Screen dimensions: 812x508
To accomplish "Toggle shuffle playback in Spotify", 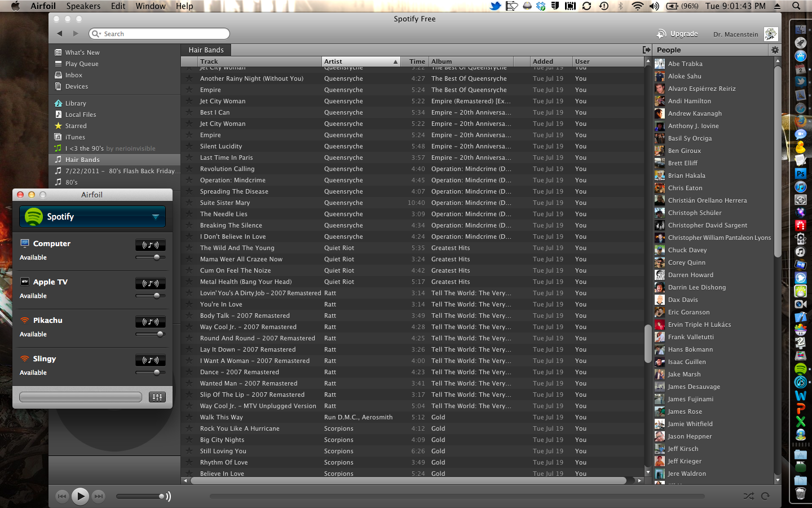I will (x=748, y=496).
